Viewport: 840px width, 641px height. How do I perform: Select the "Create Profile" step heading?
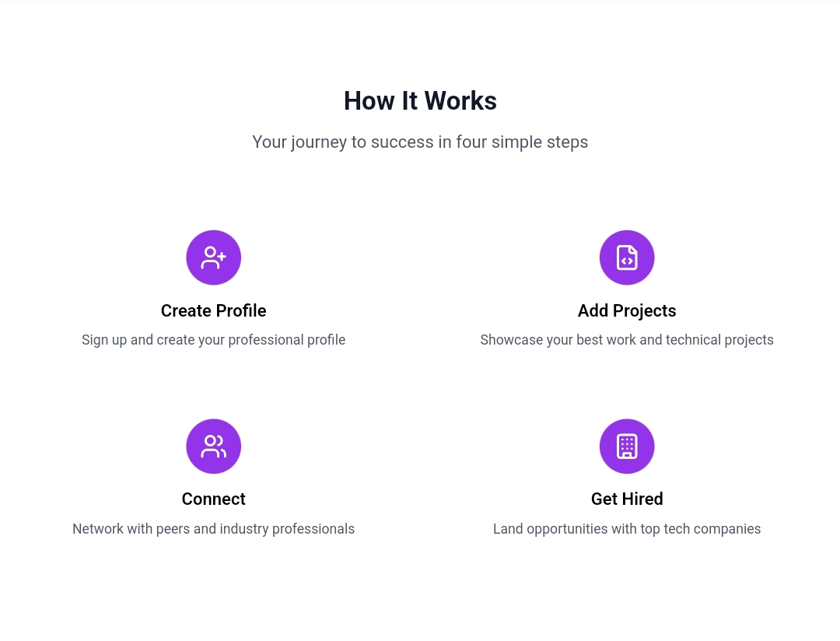tap(213, 311)
